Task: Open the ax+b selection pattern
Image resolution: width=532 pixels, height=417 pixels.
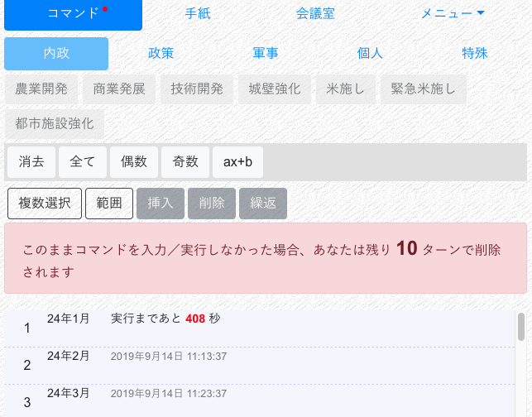Action: click(237, 162)
